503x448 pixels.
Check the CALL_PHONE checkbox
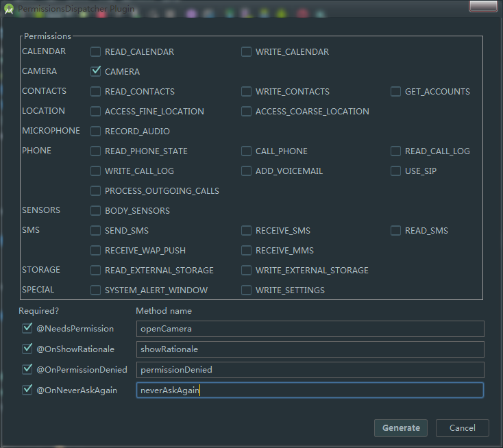tap(246, 151)
